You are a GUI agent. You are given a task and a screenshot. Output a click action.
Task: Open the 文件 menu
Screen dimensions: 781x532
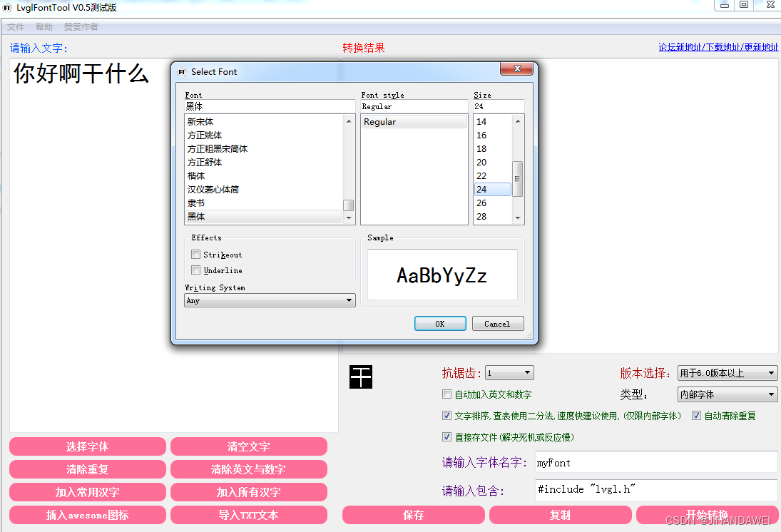pos(16,27)
